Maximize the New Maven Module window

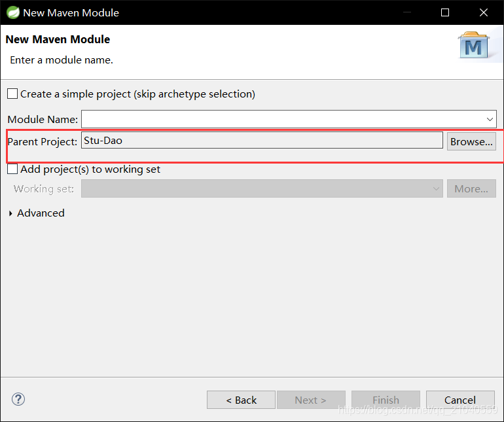pyautogui.click(x=445, y=12)
